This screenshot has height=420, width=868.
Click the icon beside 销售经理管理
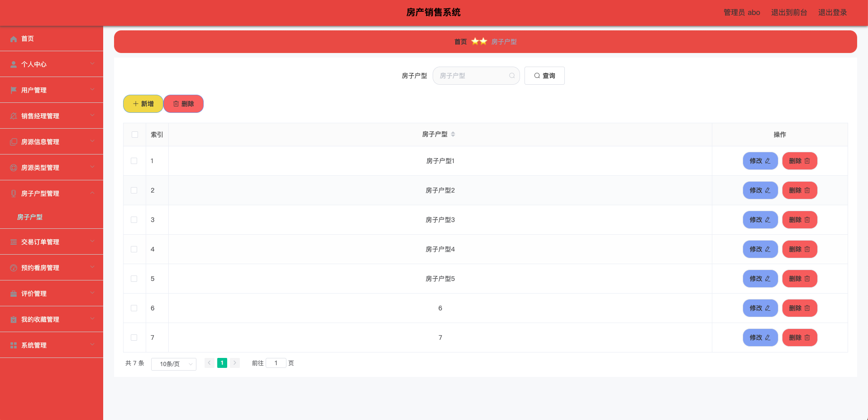[x=14, y=116]
